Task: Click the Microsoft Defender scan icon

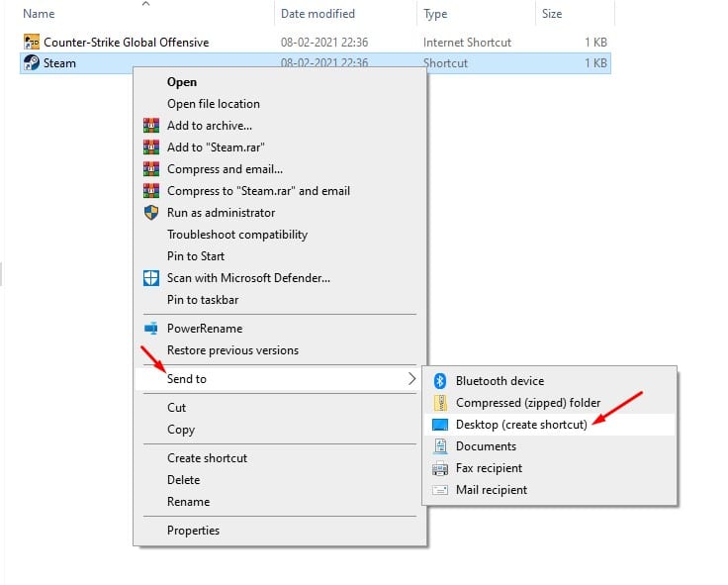Action: tap(151, 278)
